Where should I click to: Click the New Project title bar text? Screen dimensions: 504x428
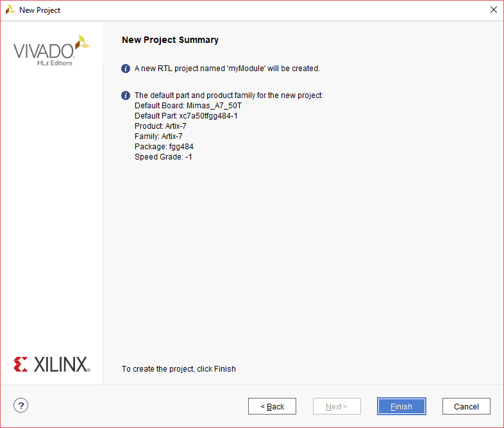tap(40, 10)
